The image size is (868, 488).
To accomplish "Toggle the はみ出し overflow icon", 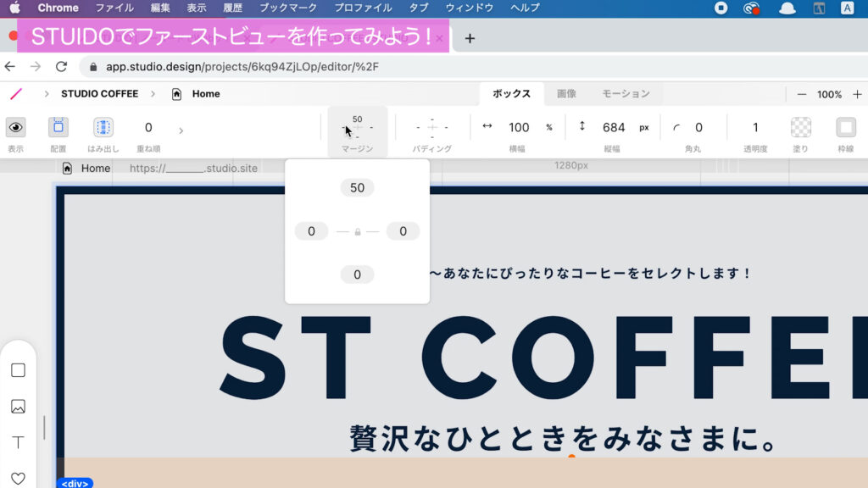I will point(103,127).
